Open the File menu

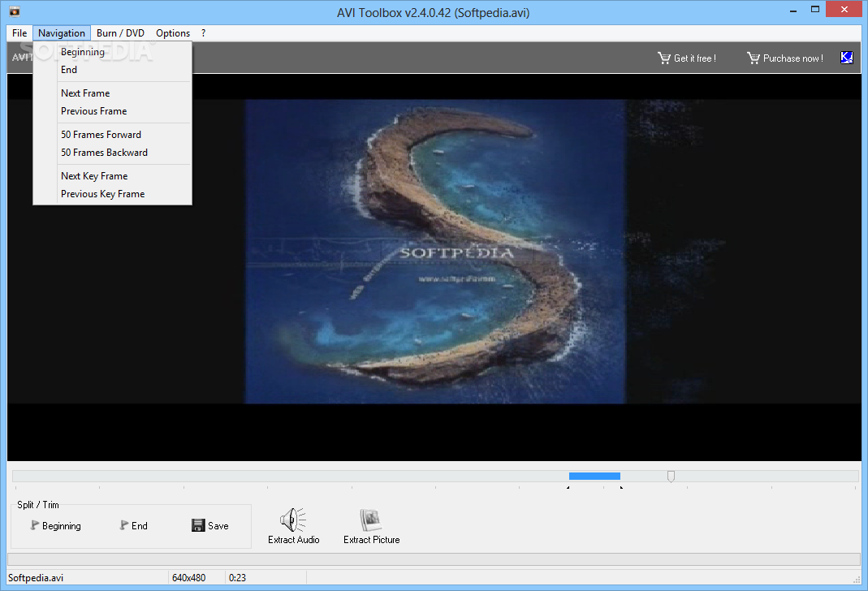pyautogui.click(x=19, y=33)
